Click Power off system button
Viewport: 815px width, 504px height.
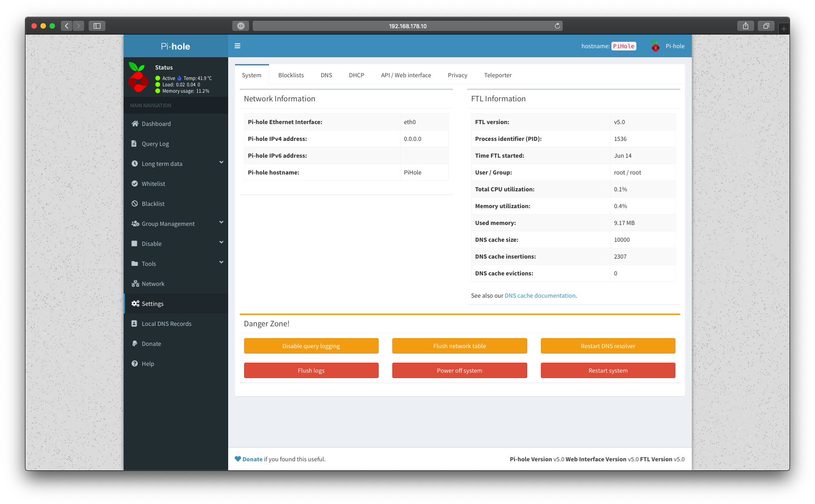(460, 370)
